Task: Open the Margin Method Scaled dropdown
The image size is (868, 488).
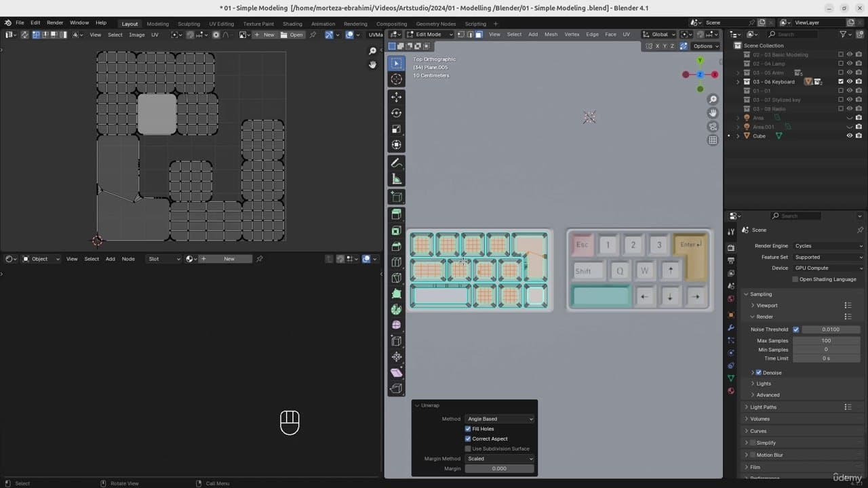Action: [500, 459]
